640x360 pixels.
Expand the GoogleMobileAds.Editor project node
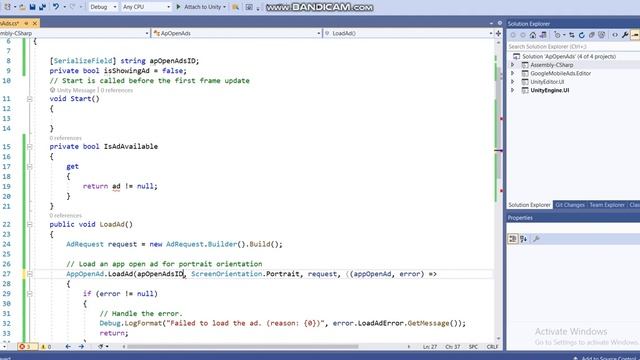(x=513, y=73)
